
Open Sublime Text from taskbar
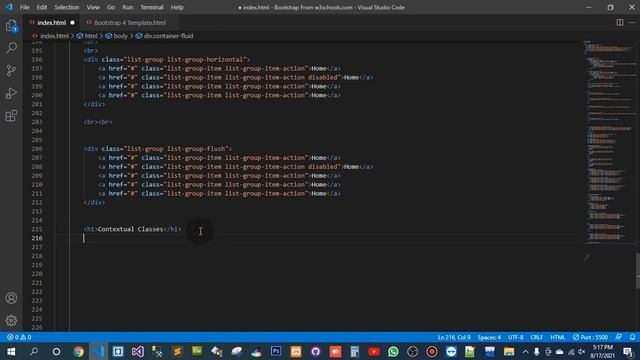coord(177,351)
